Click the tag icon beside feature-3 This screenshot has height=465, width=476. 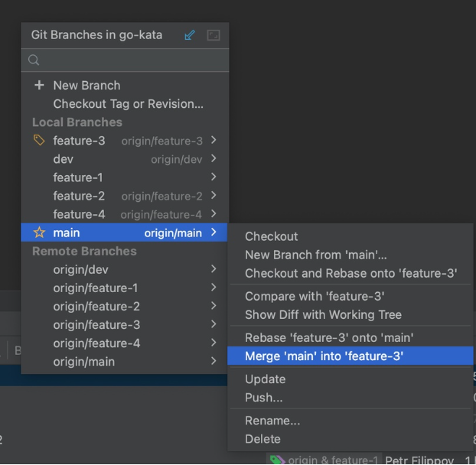tap(40, 140)
